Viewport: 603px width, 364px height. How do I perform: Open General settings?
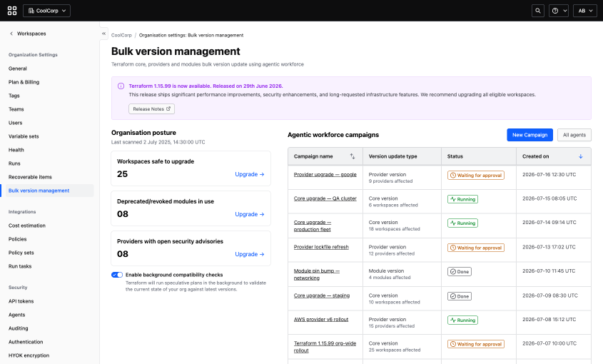tap(18, 69)
